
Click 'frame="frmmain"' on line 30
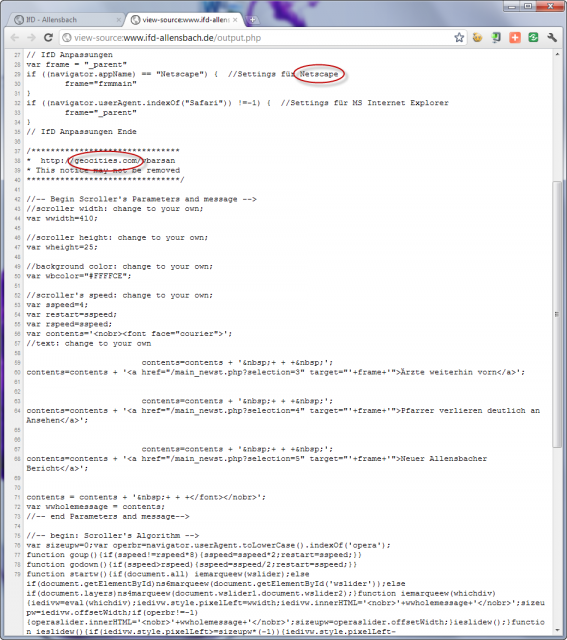[101, 84]
